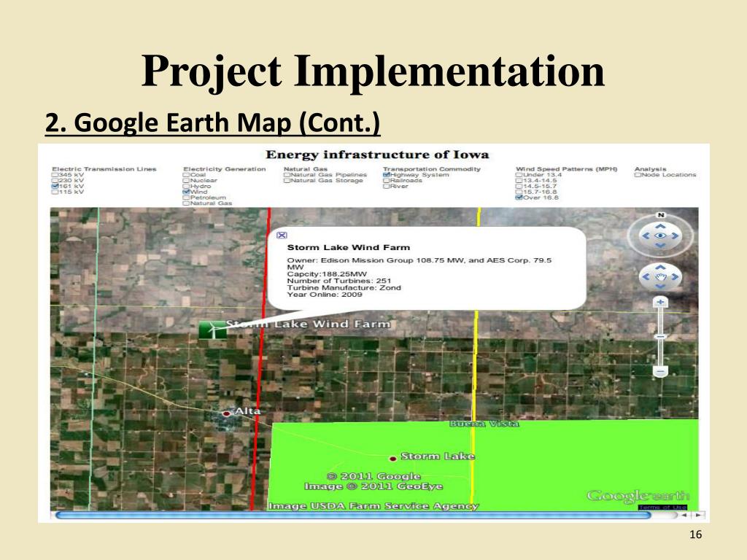This screenshot has width=747, height=560.
Task: Check the Coal generation checkbox
Action: point(186,175)
